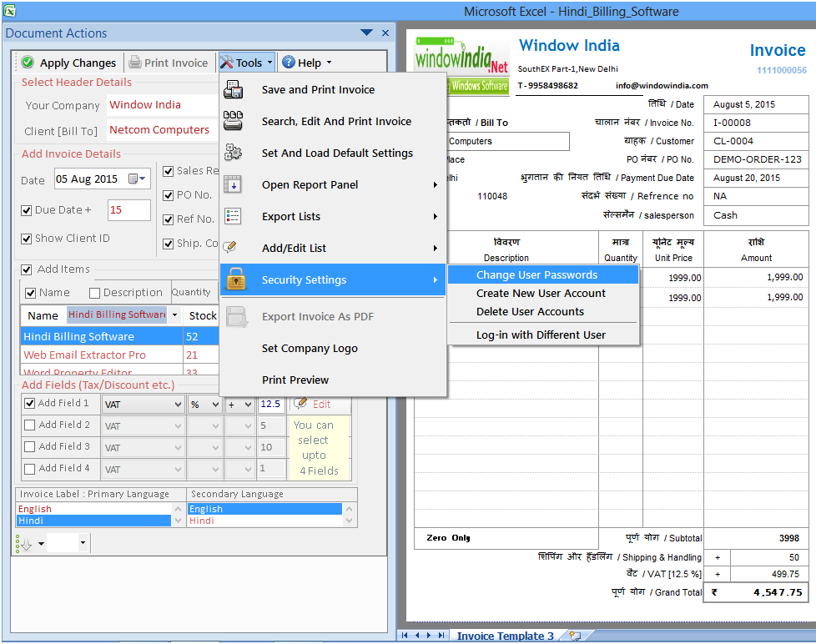The height and width of the screenshot is (644, 816).
Task: Select Hindi in Primary Language list
Action: (93, 521)
